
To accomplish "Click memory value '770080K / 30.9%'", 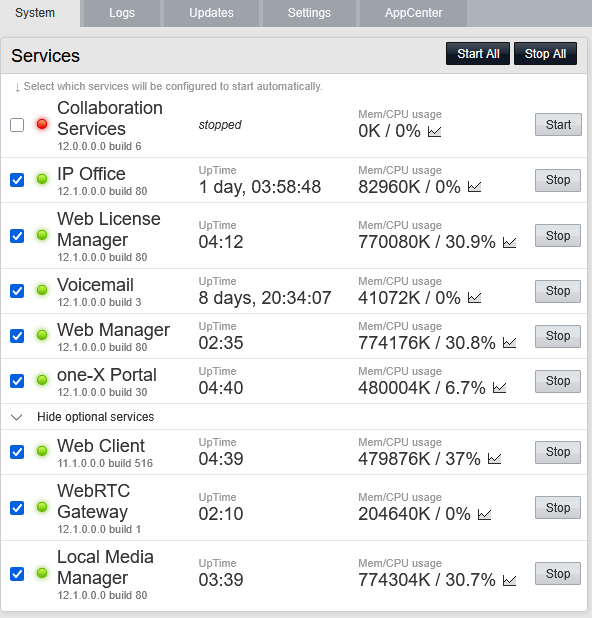I will click(x=427, y=242).
